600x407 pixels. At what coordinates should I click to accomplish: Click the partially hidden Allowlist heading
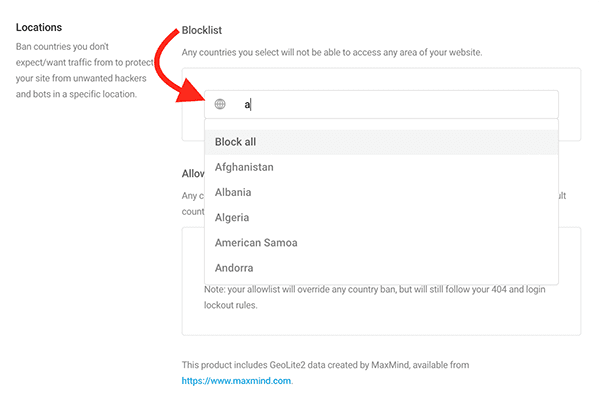click(193, 174)
